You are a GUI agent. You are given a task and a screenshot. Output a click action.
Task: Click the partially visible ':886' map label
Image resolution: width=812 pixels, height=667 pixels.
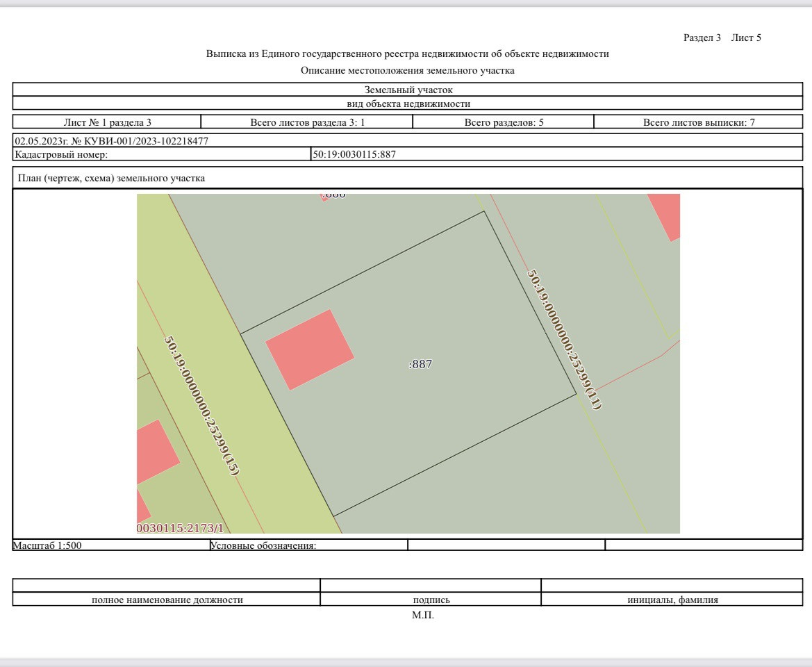point(333,196)
